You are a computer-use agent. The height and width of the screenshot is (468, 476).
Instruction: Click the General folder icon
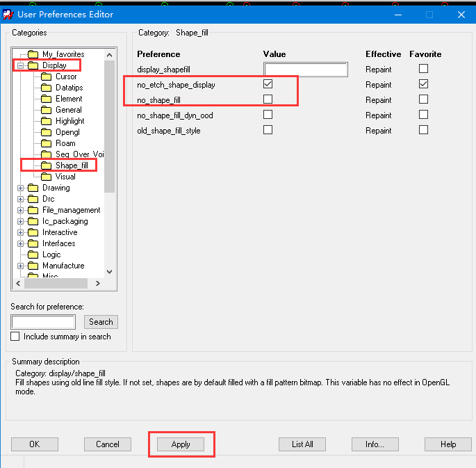pos(46,110)
